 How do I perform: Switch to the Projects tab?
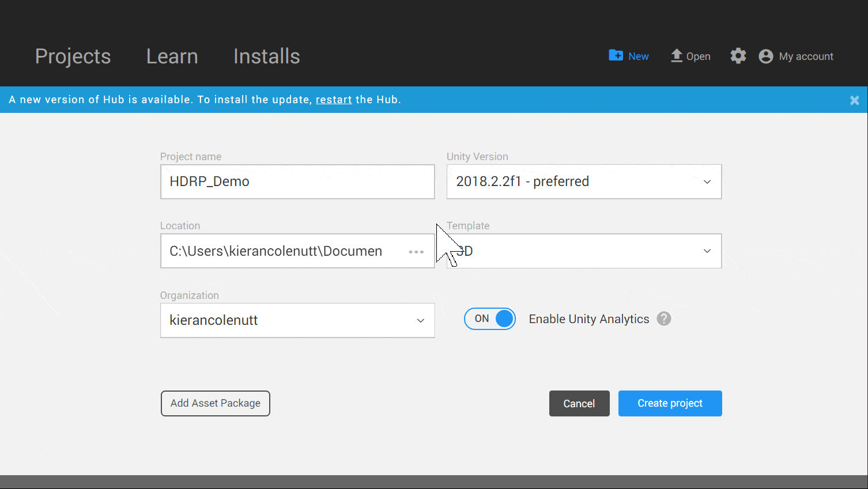tap(73, 56)
